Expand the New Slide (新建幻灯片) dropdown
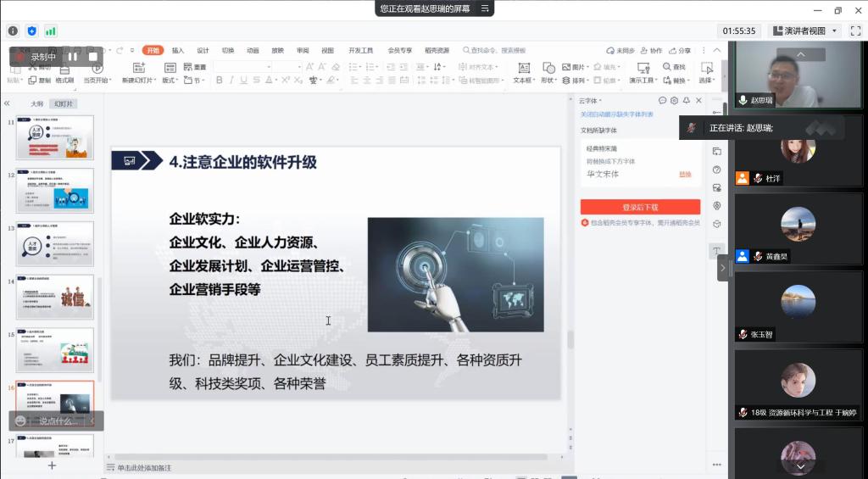868x479 pixels. click(138, 81)
